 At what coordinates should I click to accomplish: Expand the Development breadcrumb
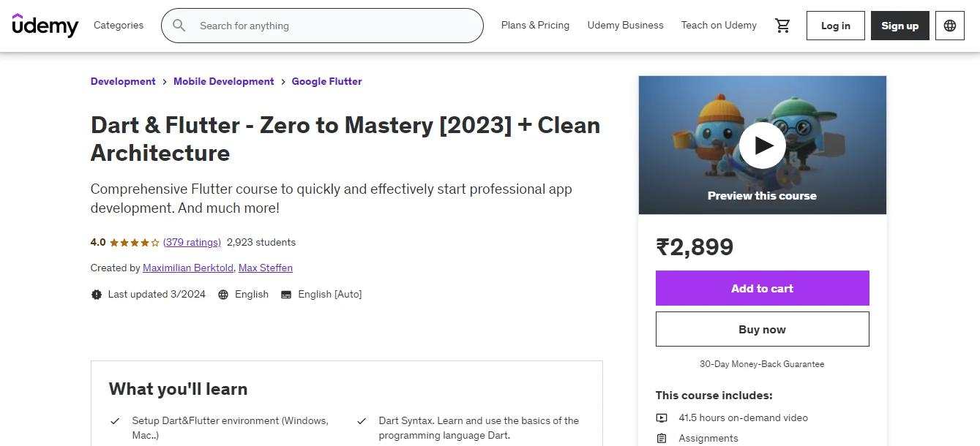pos(122,81)
